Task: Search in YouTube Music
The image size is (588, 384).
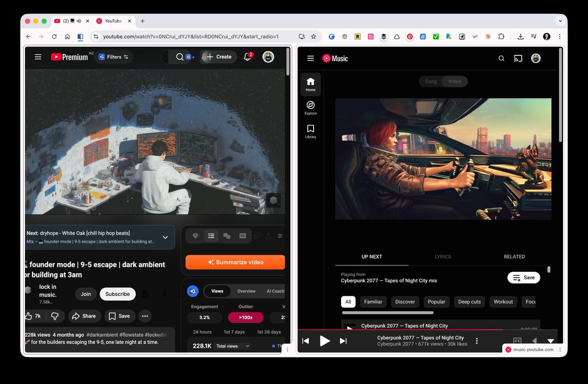Action: point(501,58)
